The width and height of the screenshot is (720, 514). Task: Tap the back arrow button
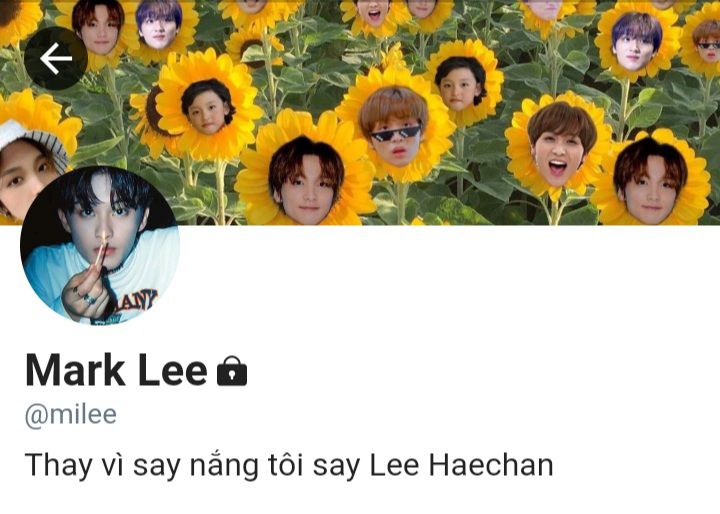[56, 58]
